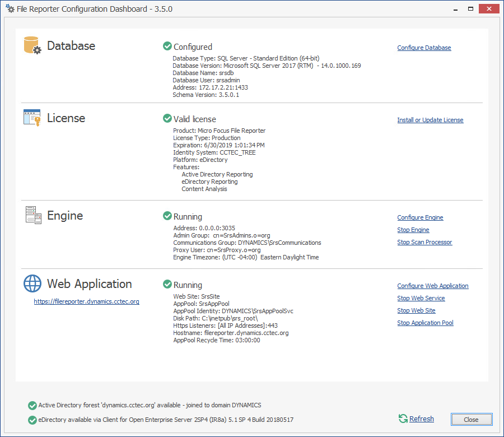Click the Active Directory forest status checkmark
The width and height of the screenshot is (504, 437).
click(x=32, y=405)
